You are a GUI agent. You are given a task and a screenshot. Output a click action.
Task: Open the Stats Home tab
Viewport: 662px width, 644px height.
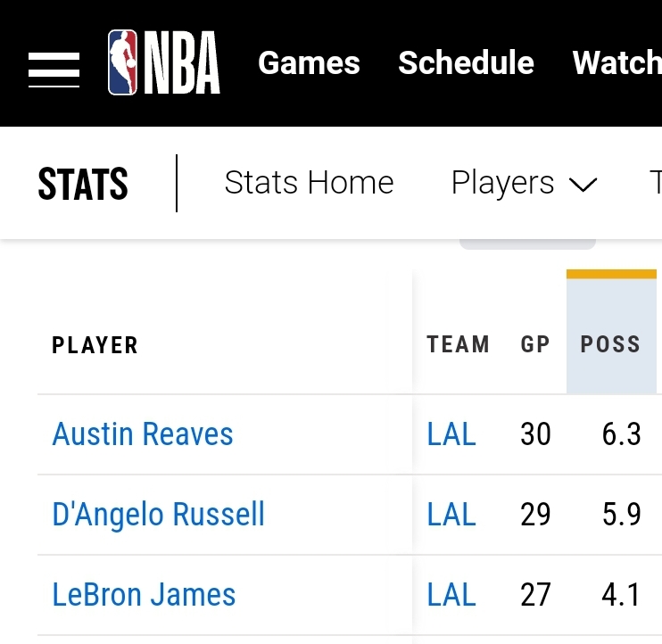(x=309, y=183)
